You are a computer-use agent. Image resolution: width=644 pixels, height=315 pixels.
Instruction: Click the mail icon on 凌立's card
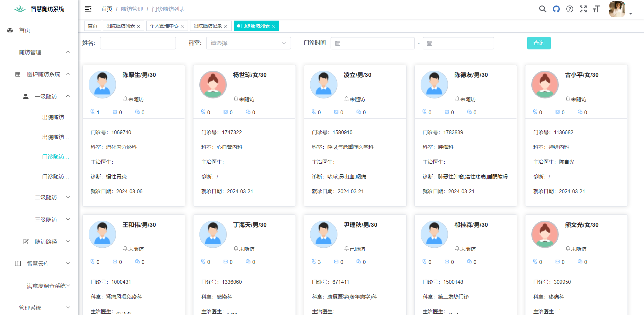(x=336, y=112)
